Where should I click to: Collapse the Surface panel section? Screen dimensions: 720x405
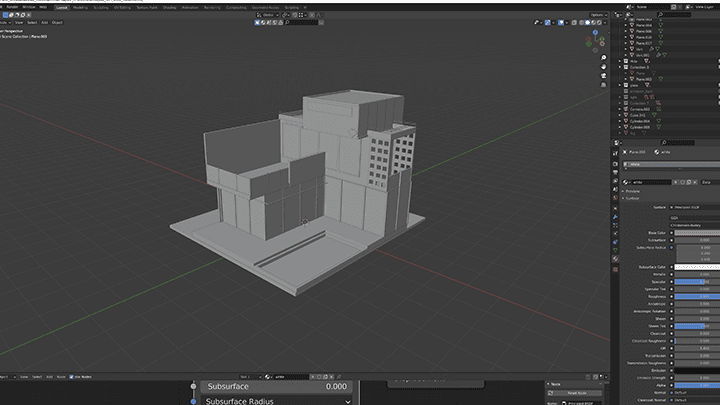click(x=634, y=198)
